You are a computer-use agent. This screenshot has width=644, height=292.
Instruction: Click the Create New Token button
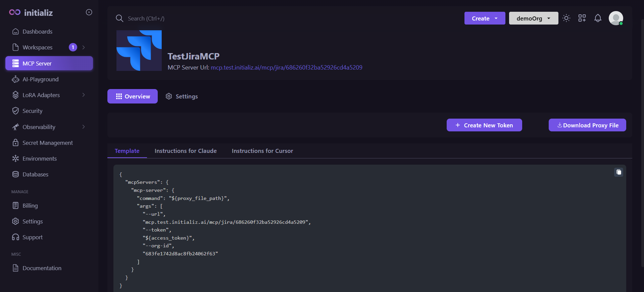pyautogui.click(x=484, y=125)
